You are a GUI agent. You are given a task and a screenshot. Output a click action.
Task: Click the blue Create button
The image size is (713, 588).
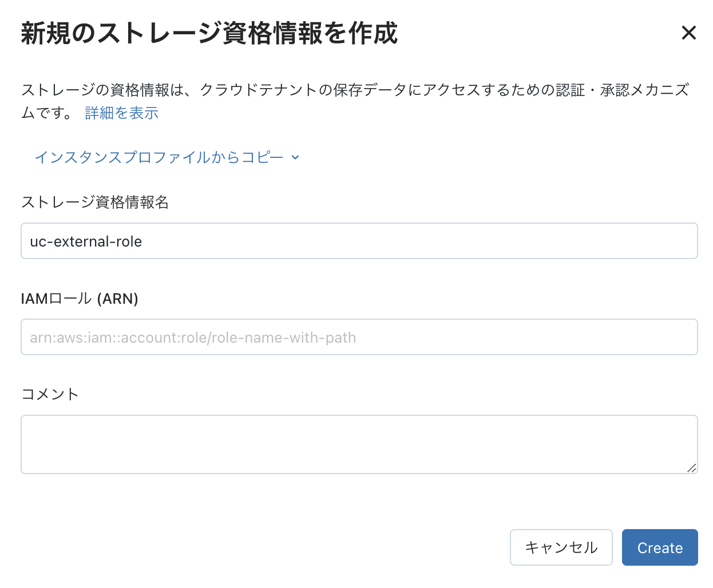tap(660, 547)
